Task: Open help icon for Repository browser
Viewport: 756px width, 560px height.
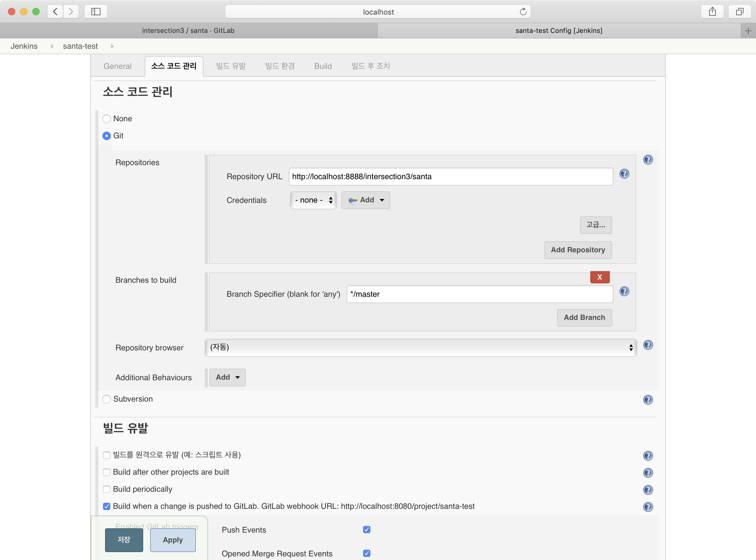Action: click(648, 345)
